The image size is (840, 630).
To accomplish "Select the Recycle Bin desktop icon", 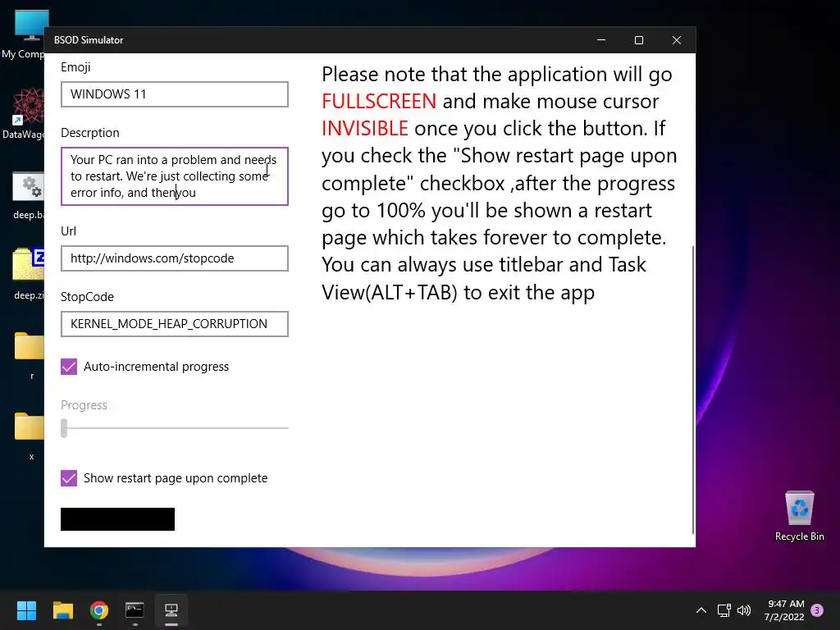I will coord(799,517).
